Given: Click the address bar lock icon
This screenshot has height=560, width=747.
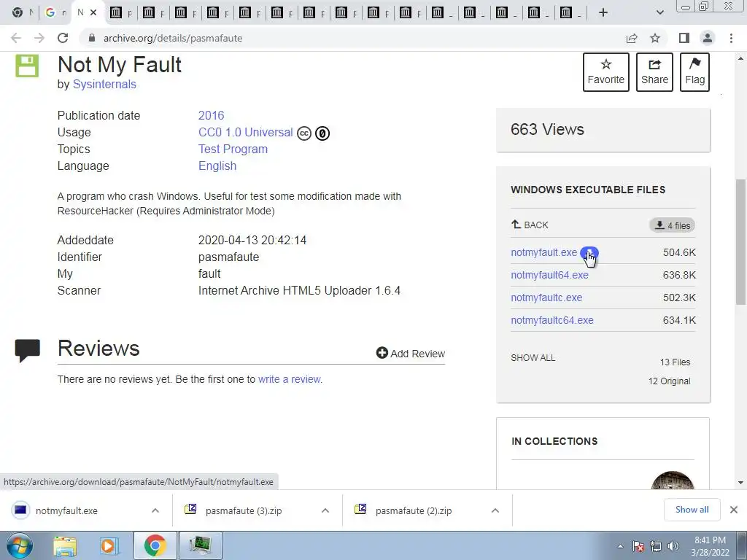Looking at the screenshot, I should [x=92, y=38].
